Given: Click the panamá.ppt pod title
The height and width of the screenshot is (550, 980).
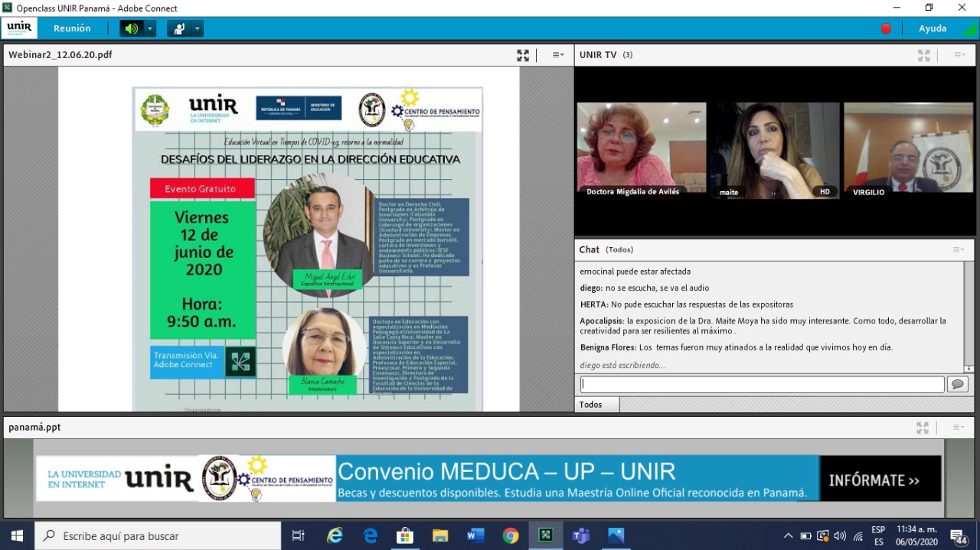Looking at the screenshot, I should click(x=34, y=428).
